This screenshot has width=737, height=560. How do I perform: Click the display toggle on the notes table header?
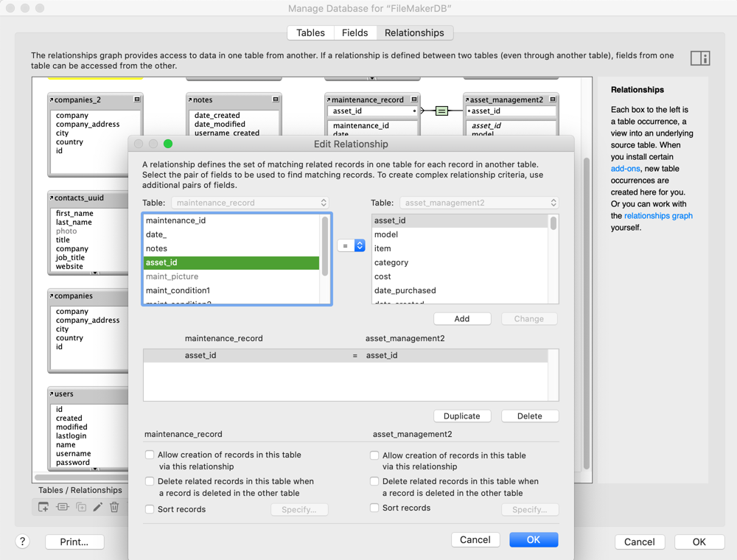pyautogui.click(x=276, y=99)
